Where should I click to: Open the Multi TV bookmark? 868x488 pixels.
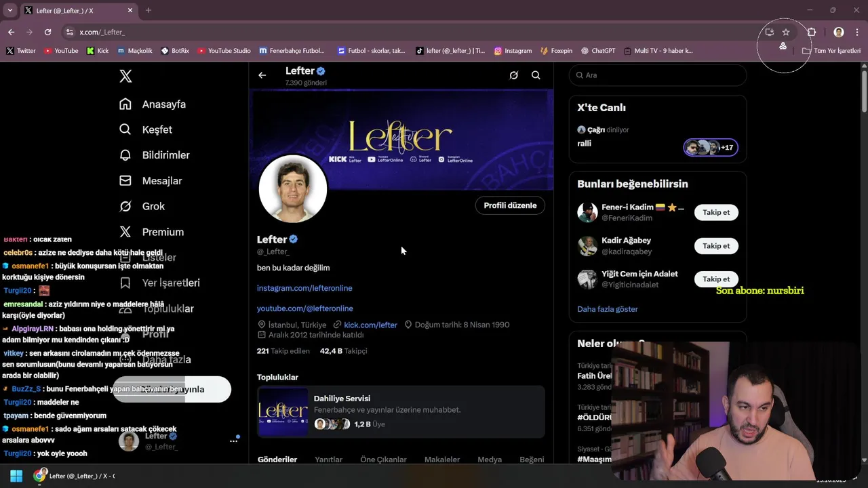(658, 51)
